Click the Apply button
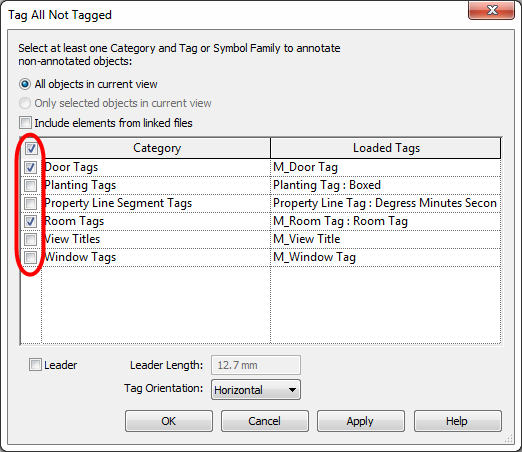Viewport: 522px width, 452px height. coord(361,421)
